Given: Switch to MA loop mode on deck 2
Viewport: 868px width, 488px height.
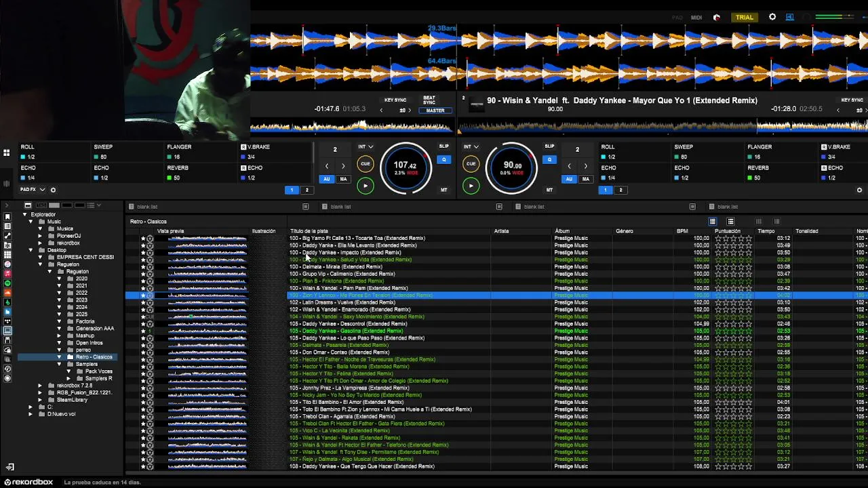Looking at the screenshot, I should (585, 179).
